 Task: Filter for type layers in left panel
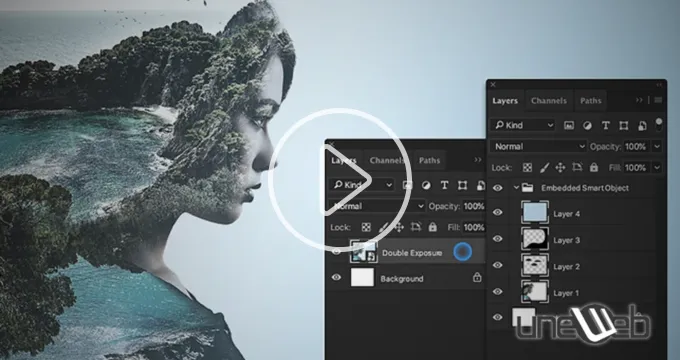(x=444, y=185)
